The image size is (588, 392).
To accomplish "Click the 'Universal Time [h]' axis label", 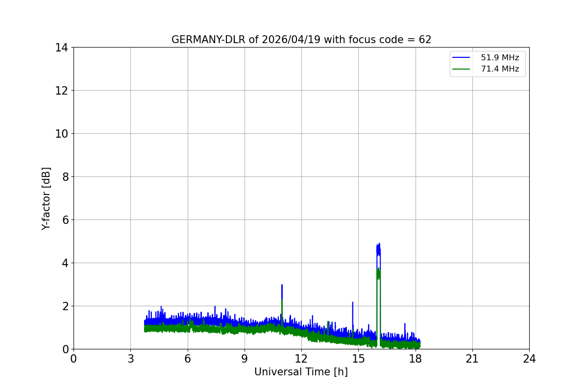I will [301, 372].
